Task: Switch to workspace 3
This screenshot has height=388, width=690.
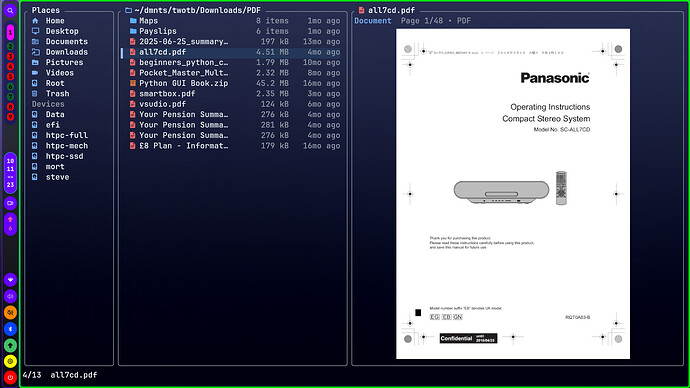Action: tap(10, 56)
